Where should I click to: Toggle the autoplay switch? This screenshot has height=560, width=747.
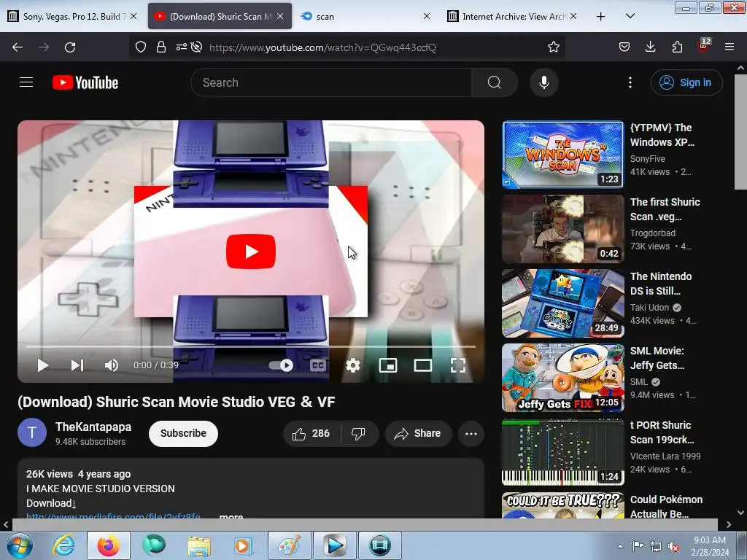point(281,365)
